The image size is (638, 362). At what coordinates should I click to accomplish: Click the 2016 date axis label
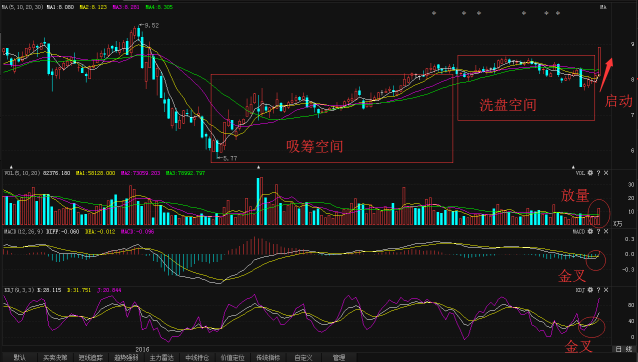tap(142, 349)
